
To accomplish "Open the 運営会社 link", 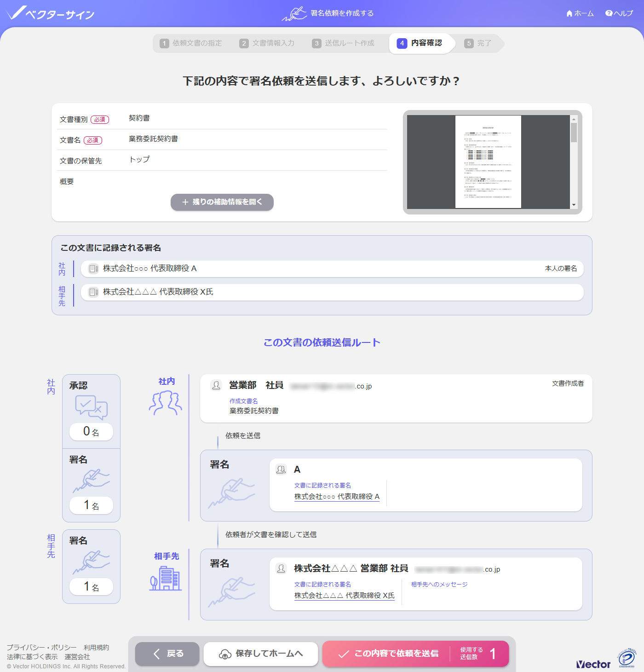I will (x=77, y=657).
